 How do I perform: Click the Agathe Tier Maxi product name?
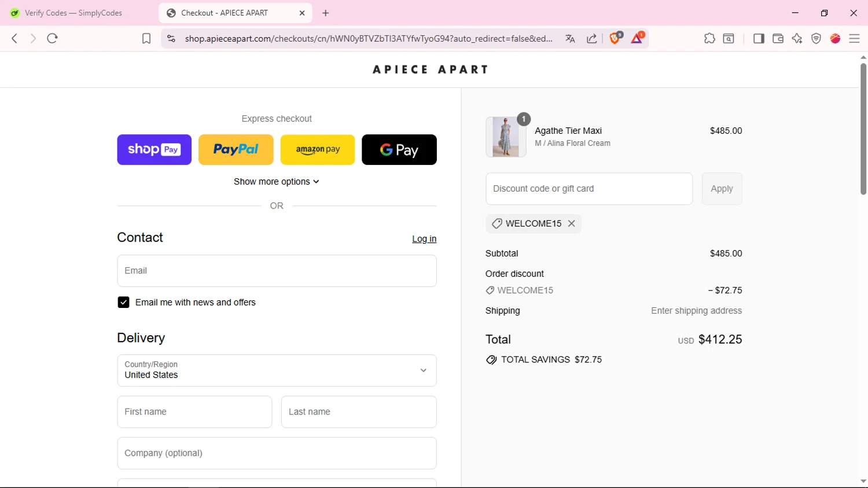(x=568, y=131)
